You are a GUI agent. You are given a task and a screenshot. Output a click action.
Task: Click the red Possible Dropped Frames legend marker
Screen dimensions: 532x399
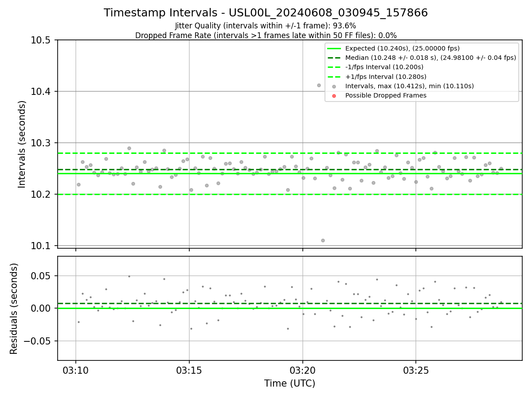coord(334,96)
